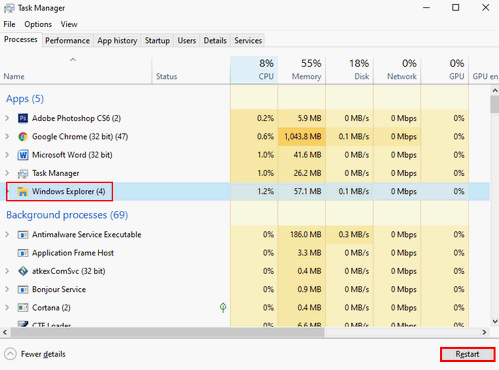
Task: Click Windows Explorer's 57.1 MB memory value
Action: 308,192
